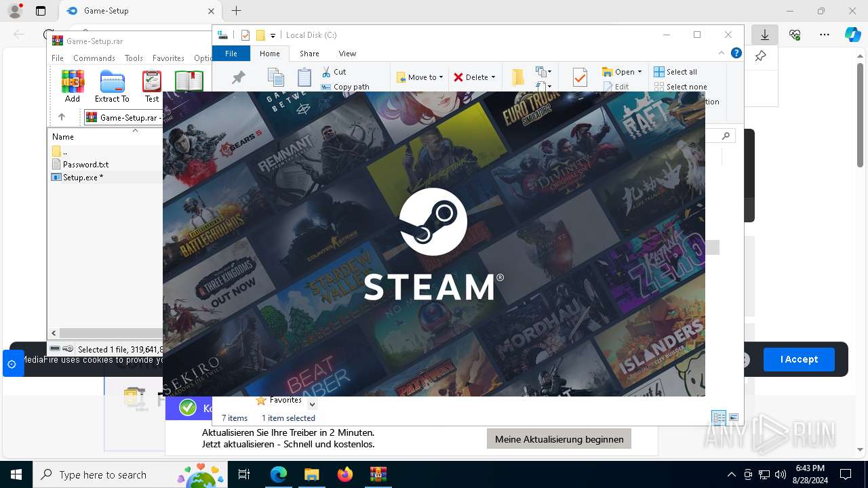Go up one level in WinRAR
The image size is (868, 488).
coord(62,117)
